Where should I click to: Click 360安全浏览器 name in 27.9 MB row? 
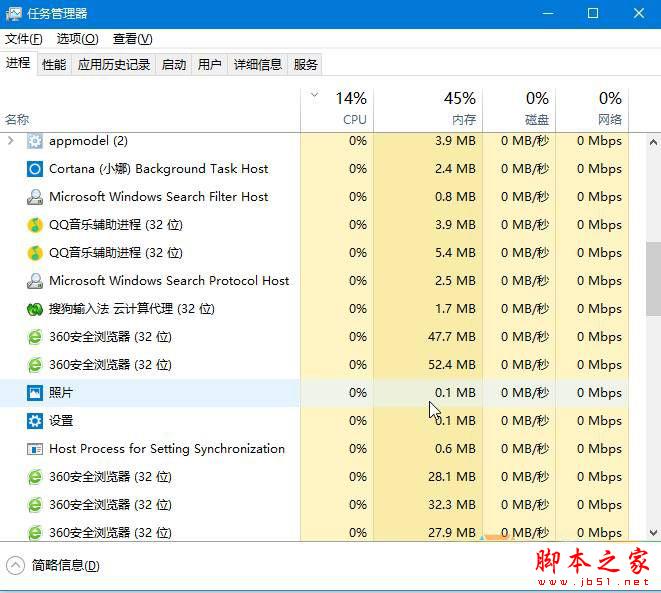coord(110,533)
